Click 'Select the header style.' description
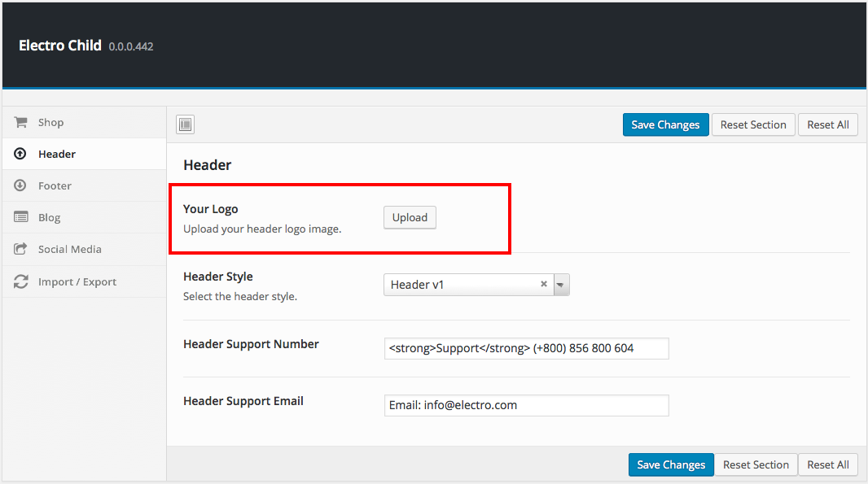The image size is (868, 484). click(x=239, y=296)
